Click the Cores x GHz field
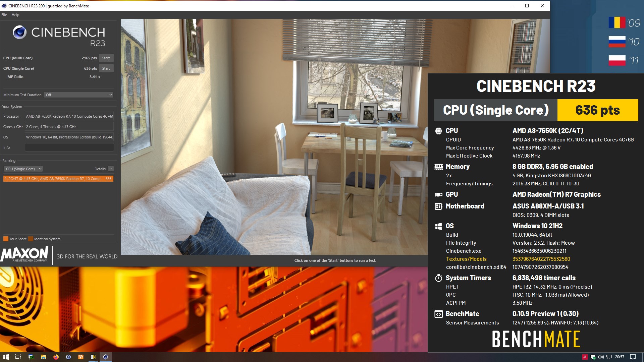Viewport: 644px width, 362px height. tap(69, 127)
